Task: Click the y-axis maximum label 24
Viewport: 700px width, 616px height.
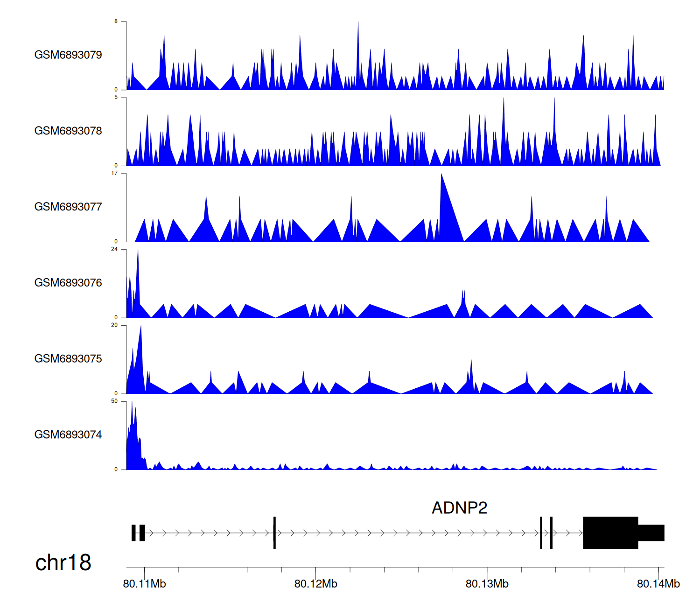Action: [x=114, y=249]
